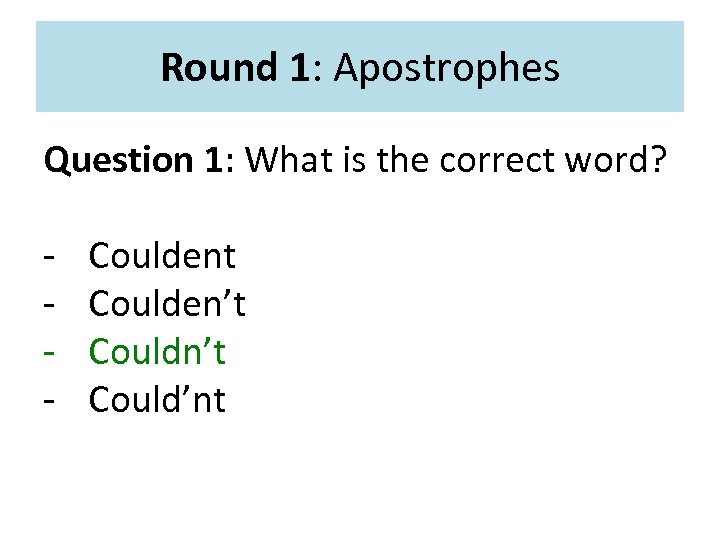Screen dimensions: 720x540
Task: Select the word "Apostrophes" in the title
Action: click(x=447, y=68)
